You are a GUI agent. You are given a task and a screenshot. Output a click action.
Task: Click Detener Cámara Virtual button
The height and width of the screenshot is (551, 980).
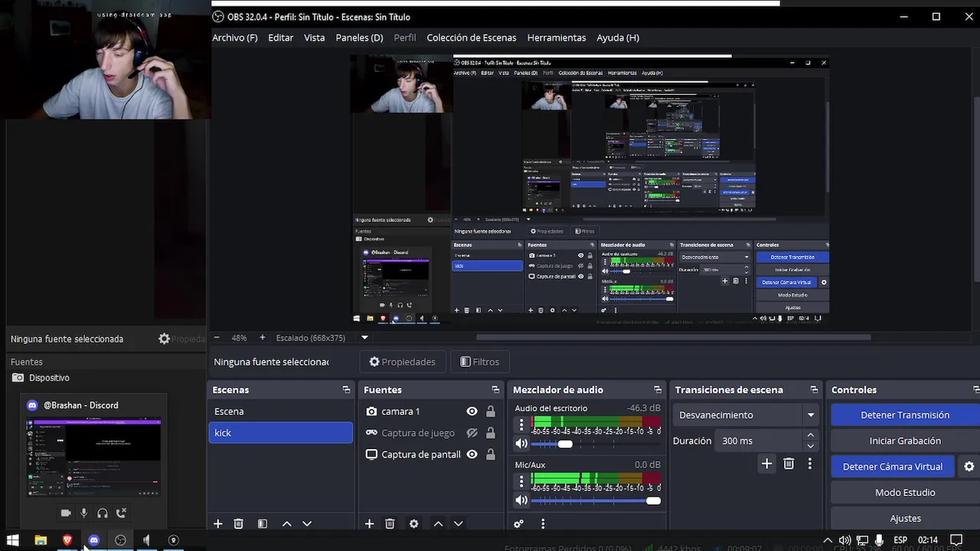(893, 466)
